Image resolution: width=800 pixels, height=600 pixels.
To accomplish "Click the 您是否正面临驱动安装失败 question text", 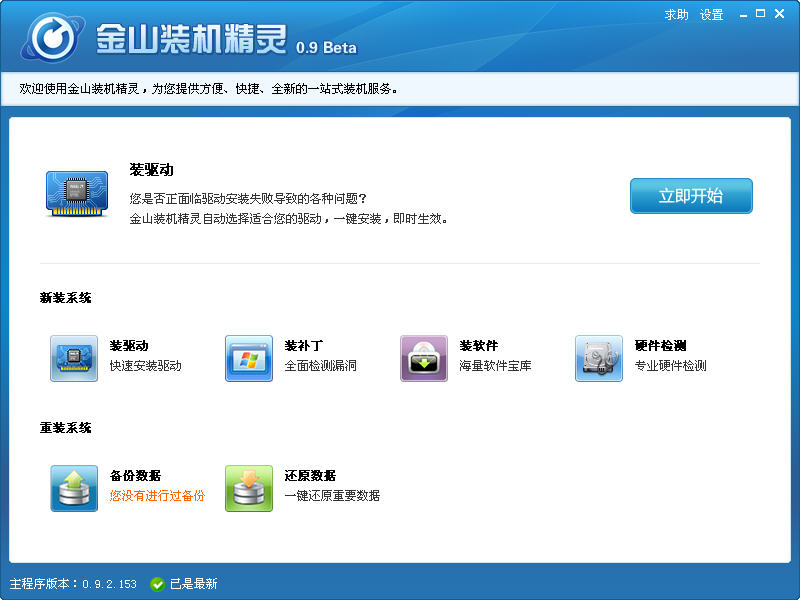I will pyautogui.click(x=248, y=198).
